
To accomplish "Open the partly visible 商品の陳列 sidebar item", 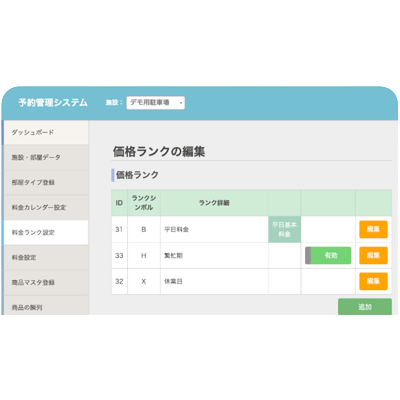I will [45, 306].
